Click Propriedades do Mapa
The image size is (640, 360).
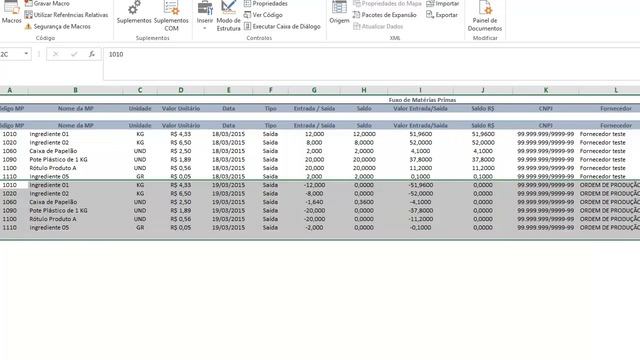pyautogui.click(x=387, y=4)
